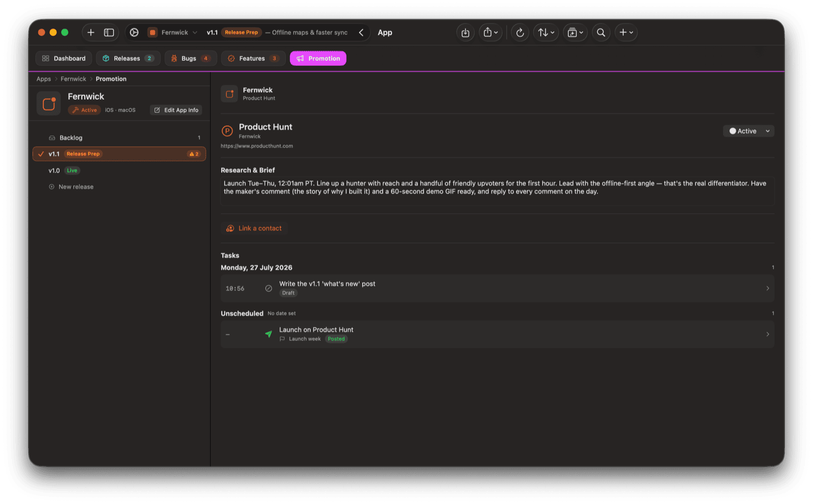Expand chevron on Launch on Product Hunt row

coord(767,334)
